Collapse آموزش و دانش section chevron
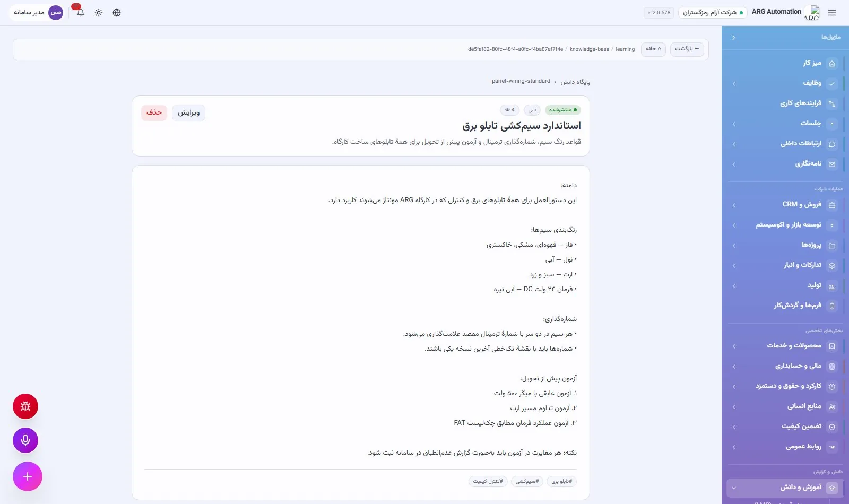Image resolution: width=849 pixels, height=504 pixels. pos(734,488)
